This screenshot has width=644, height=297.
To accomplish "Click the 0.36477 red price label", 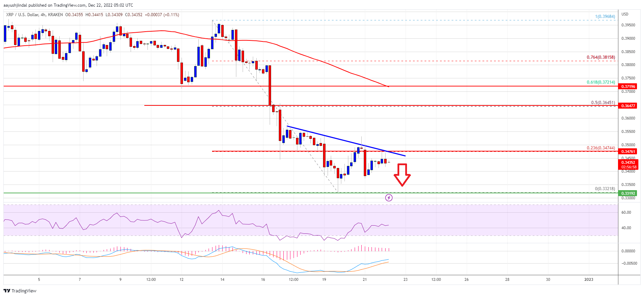I will tap(628, 106).
